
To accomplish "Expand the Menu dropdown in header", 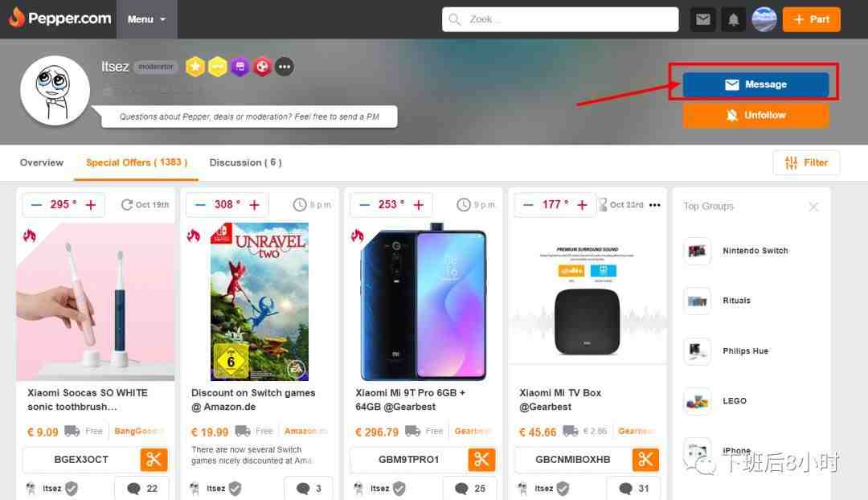I will [x=147, y=19].
